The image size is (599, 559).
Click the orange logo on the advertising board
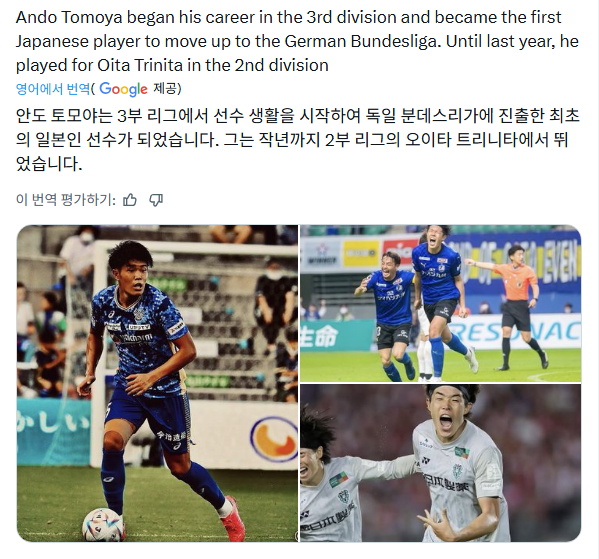point(274,438)
